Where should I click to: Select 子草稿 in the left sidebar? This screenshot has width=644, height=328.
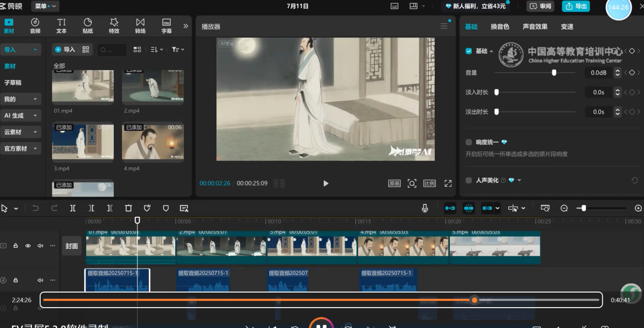13,82
